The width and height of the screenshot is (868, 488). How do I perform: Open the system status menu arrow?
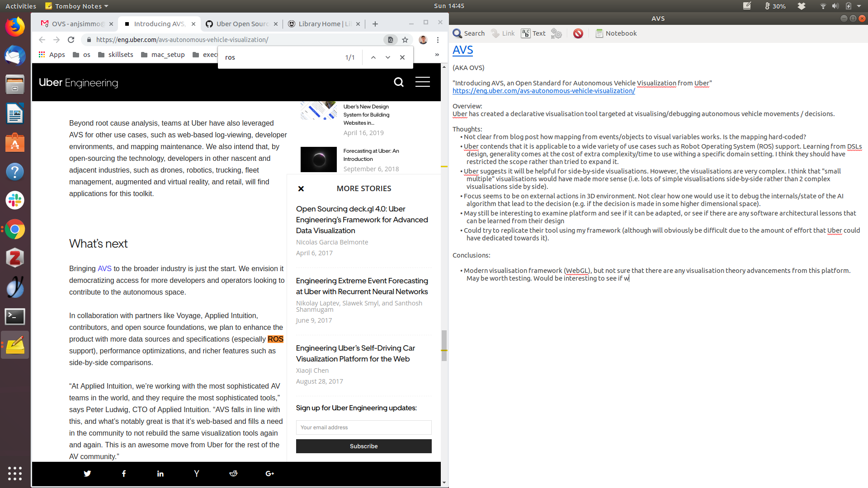tap(859, 6)
